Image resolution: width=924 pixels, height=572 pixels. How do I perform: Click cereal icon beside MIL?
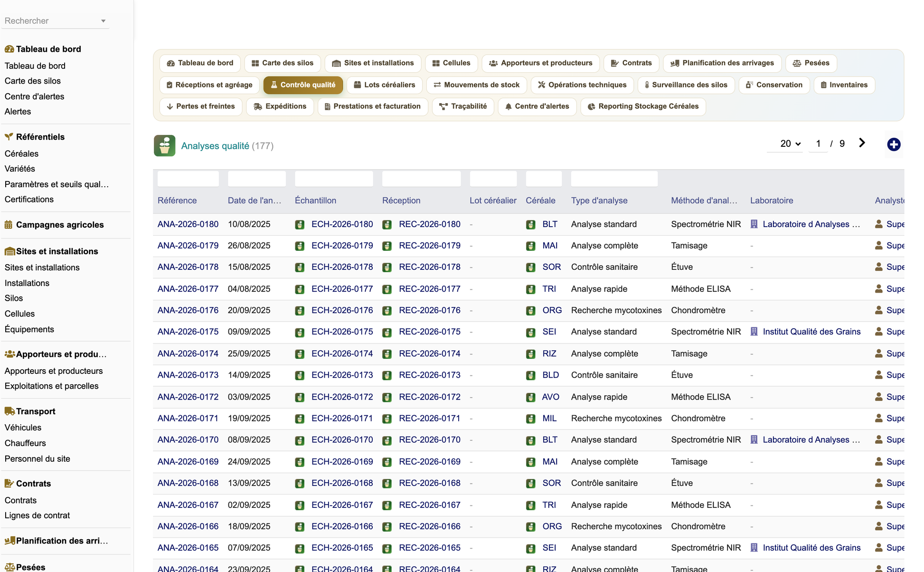point(531,419)
